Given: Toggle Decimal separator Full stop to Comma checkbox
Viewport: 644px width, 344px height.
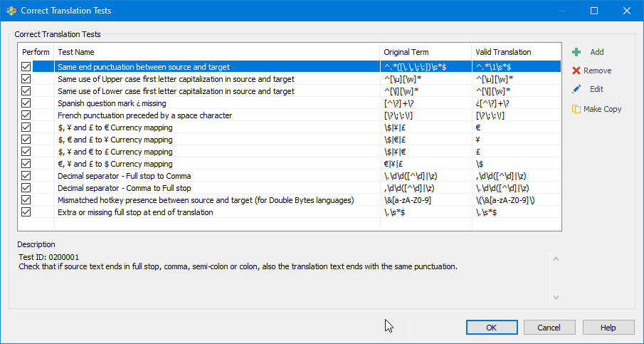Looking at the screenshot, I should point(26,176).
